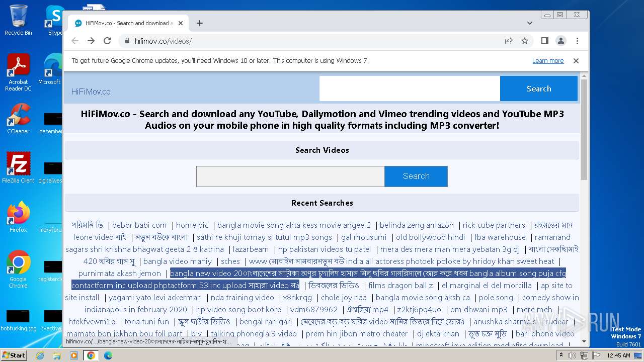Open Internet Explorer from taskbar
644x362 pixels.
(40, 355)
